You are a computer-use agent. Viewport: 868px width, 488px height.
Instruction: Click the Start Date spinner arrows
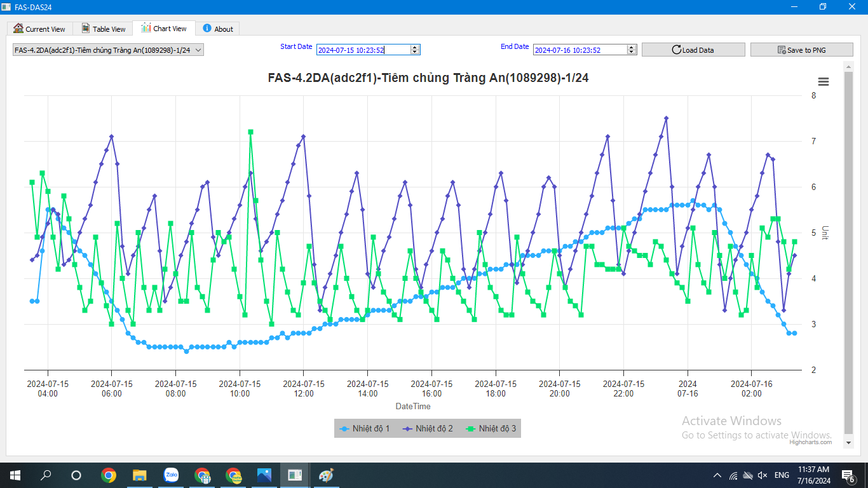(415, 50)
